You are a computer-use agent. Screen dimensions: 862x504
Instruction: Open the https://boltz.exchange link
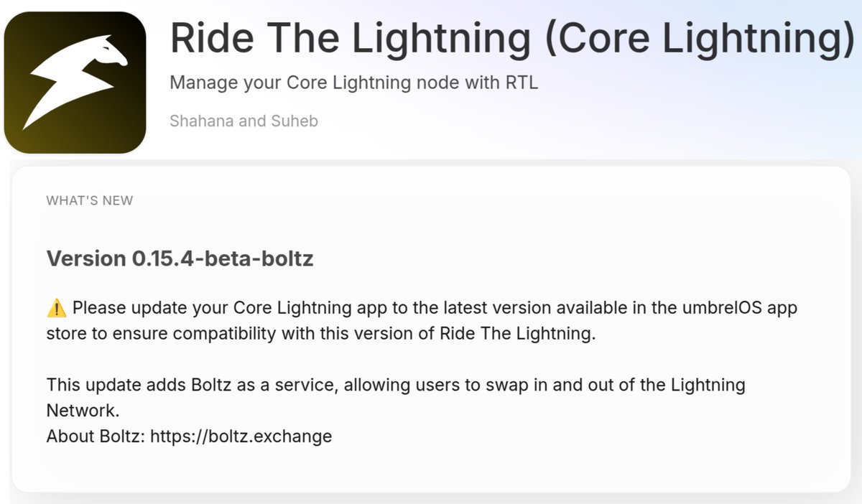point(241,437)
